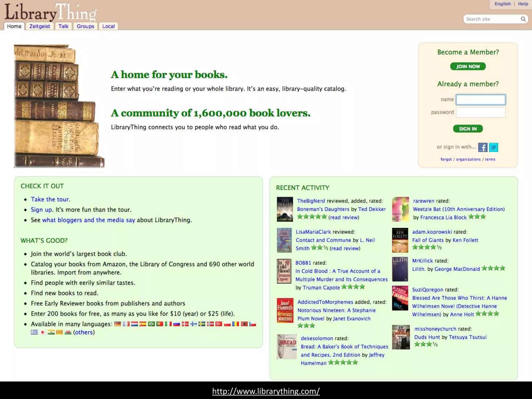Viewport: 532px width, 399px height.
Task: Click the JOIN NOW button
Action: point(468,66)
